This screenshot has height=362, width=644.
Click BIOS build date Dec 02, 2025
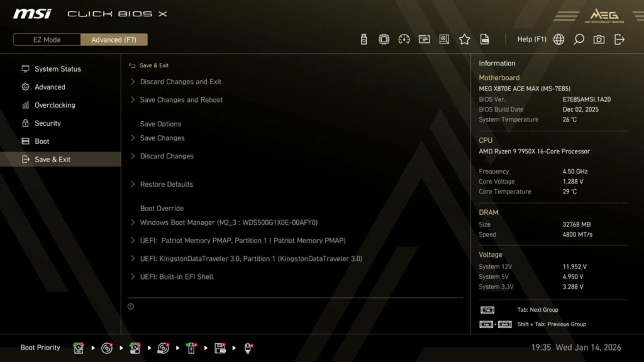coord(580,109)
